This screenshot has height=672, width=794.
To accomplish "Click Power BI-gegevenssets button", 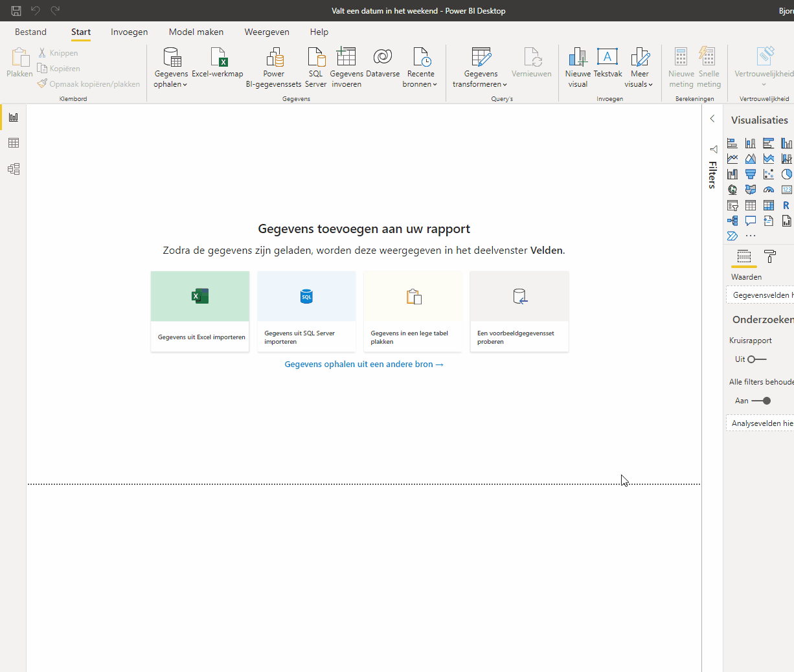I will point(273,67).
